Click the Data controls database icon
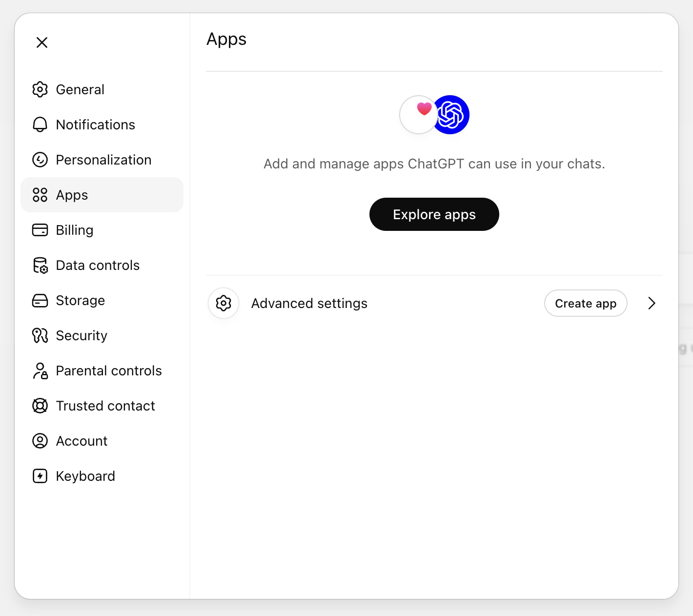 (x=40, y=265)
